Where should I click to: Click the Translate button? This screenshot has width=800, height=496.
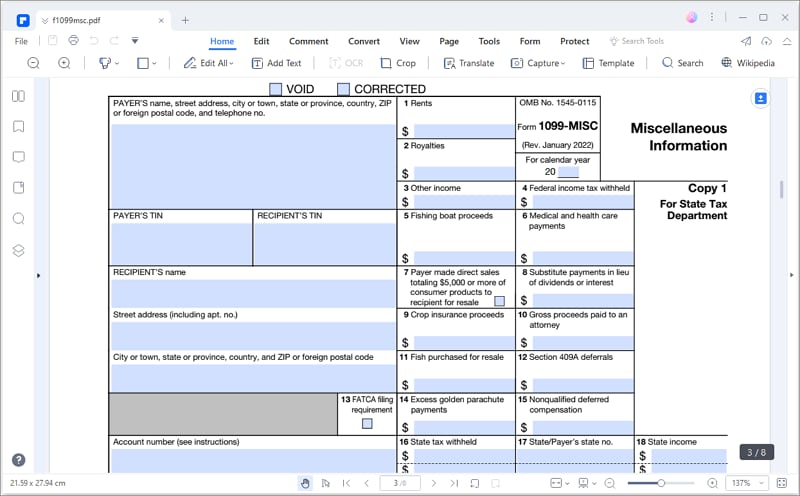point(469,63)
